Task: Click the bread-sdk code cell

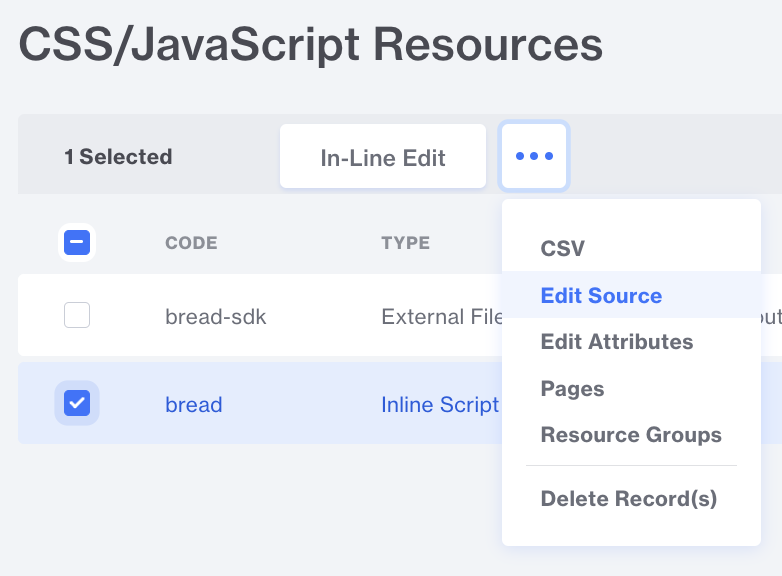Action: click(216, 318)
